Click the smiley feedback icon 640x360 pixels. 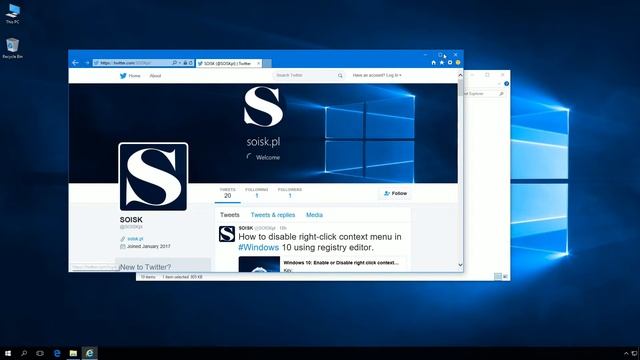458,63
